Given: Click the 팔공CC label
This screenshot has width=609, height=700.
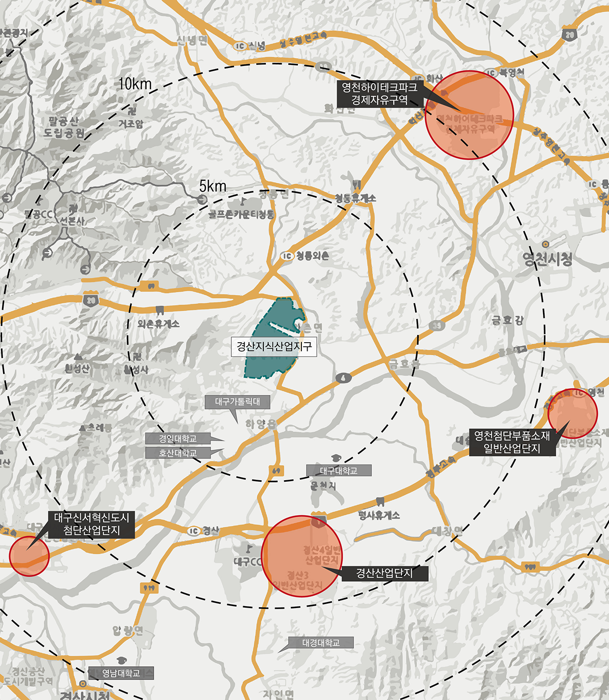Looking at the screenshot, I should pos(39,214).
